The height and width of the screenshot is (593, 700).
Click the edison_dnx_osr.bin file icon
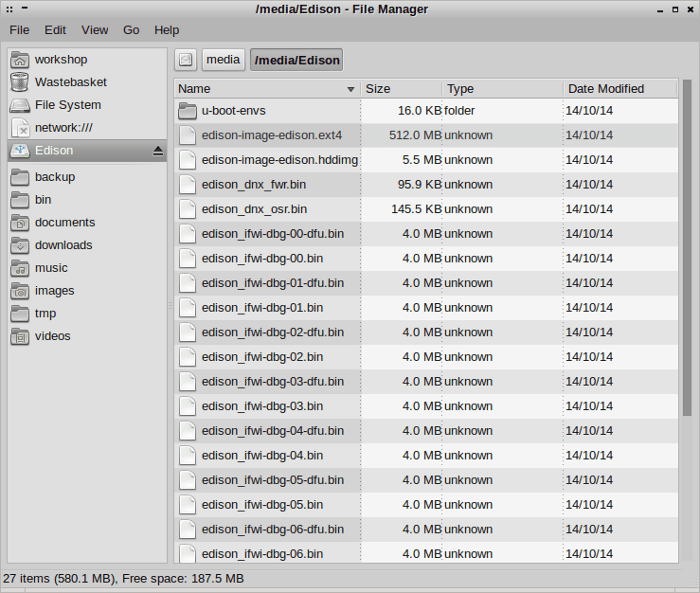[x=187, y=209]
